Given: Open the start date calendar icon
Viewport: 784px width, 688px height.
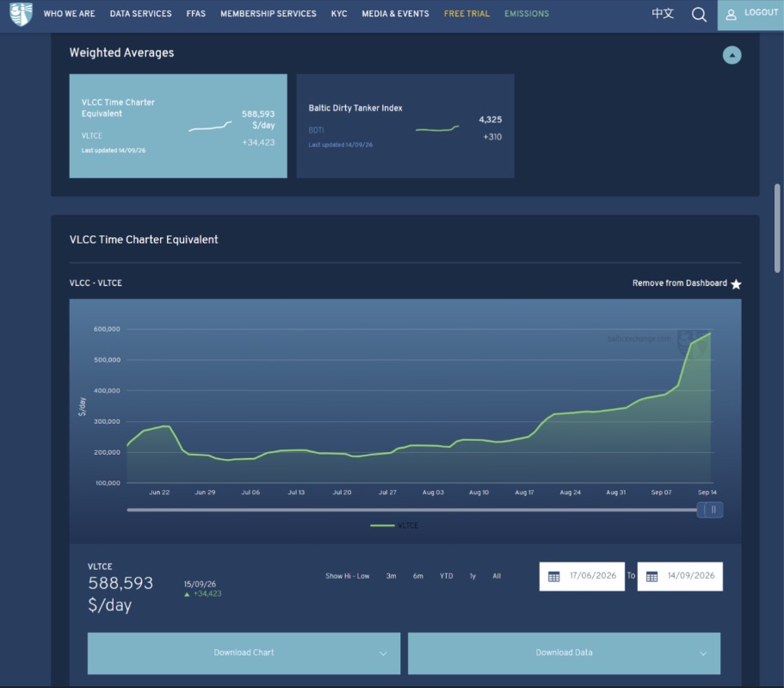Looking at the screenshot, I should 553,576.
